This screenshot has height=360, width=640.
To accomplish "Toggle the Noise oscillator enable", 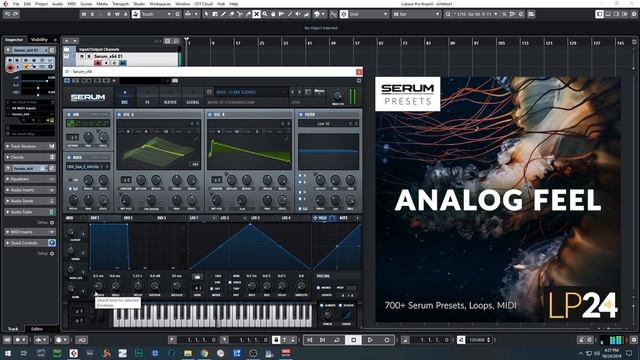I will tap(69, 158).
